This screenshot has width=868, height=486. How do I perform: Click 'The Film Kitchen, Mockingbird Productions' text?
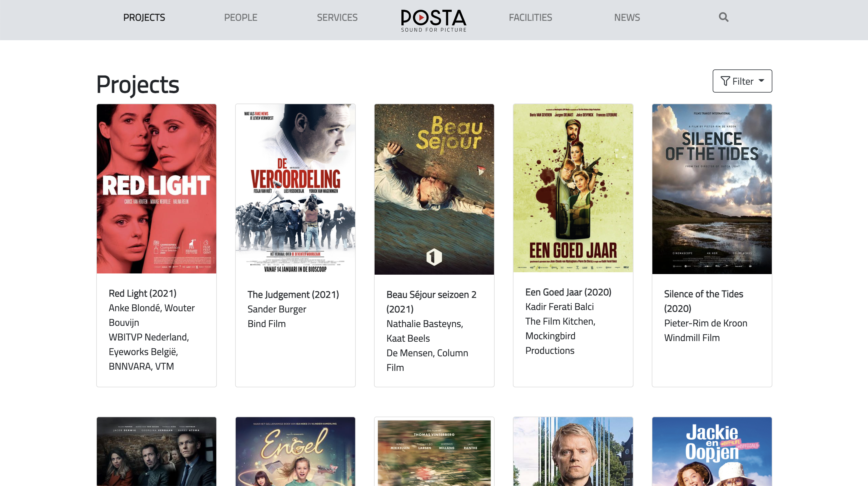[x=560, y=336]
